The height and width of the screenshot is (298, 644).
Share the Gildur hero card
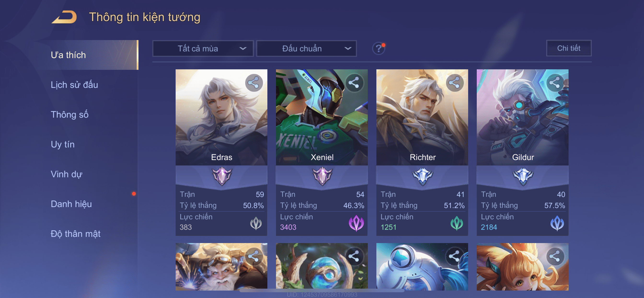coord(555,83)
